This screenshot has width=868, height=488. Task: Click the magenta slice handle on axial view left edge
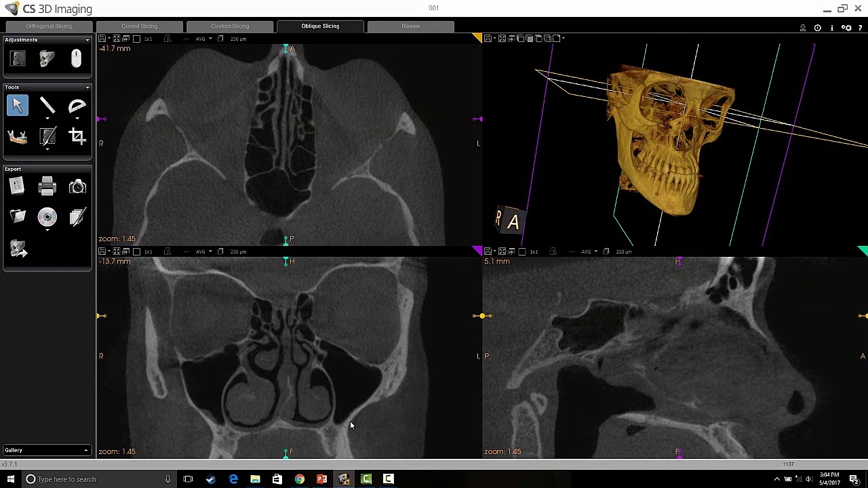[101, 119]
